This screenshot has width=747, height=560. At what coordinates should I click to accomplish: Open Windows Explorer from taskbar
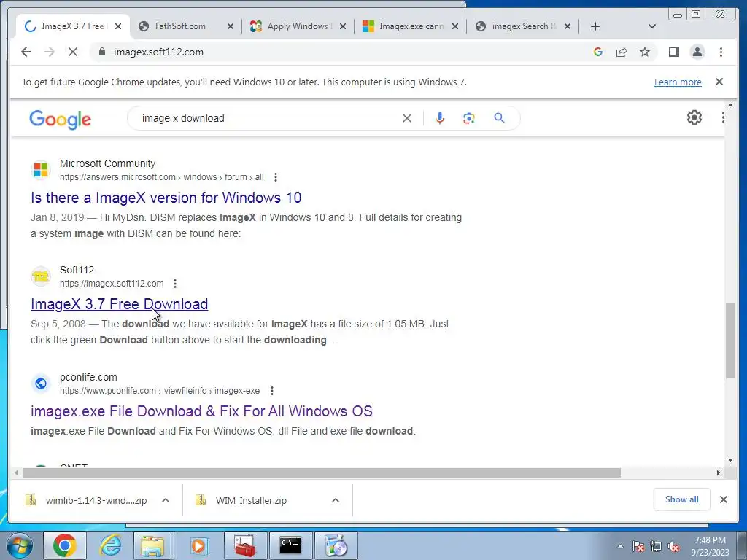pyautogui.click(x=152, y=545)
